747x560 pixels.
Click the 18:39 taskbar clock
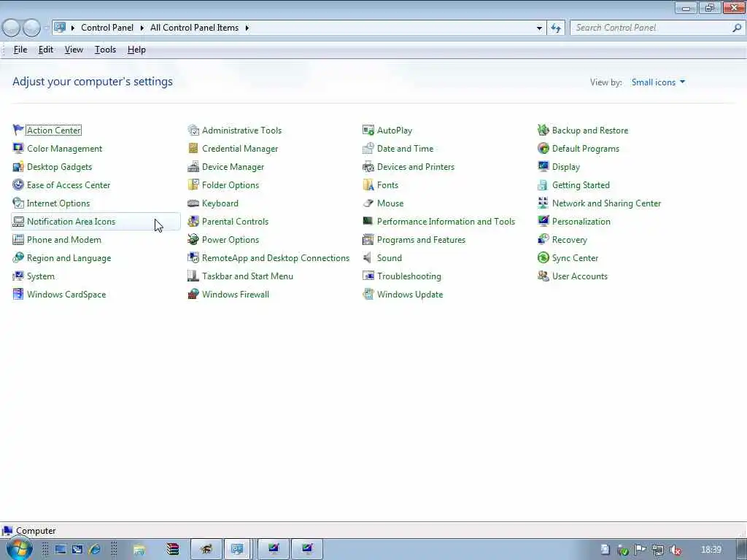711,550
